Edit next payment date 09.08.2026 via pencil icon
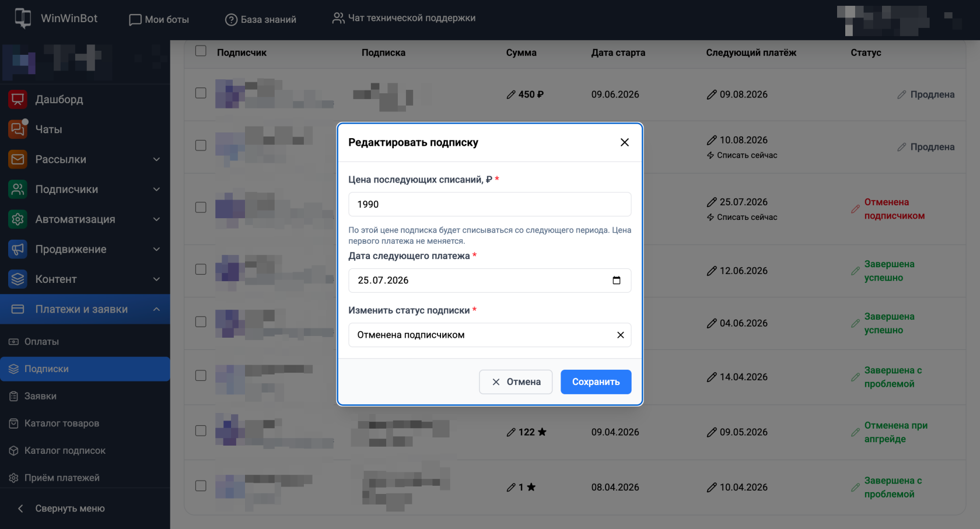This screenshot has width=980, height=529. point(712,94)
